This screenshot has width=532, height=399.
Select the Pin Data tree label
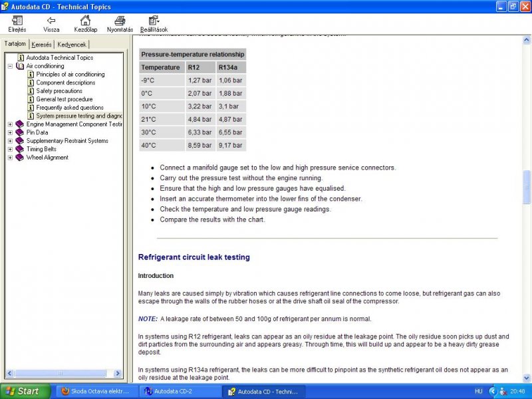click(x=37, y=132)
